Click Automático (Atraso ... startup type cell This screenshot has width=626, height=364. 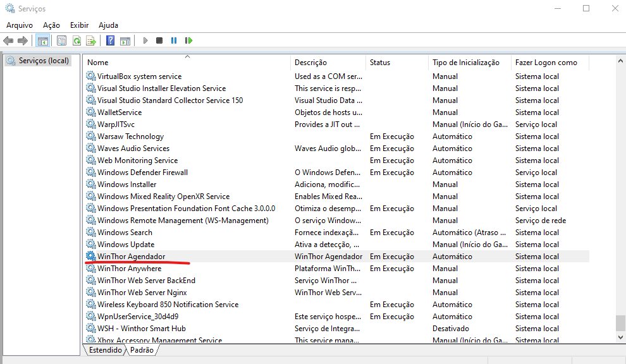tap(469, 233)
